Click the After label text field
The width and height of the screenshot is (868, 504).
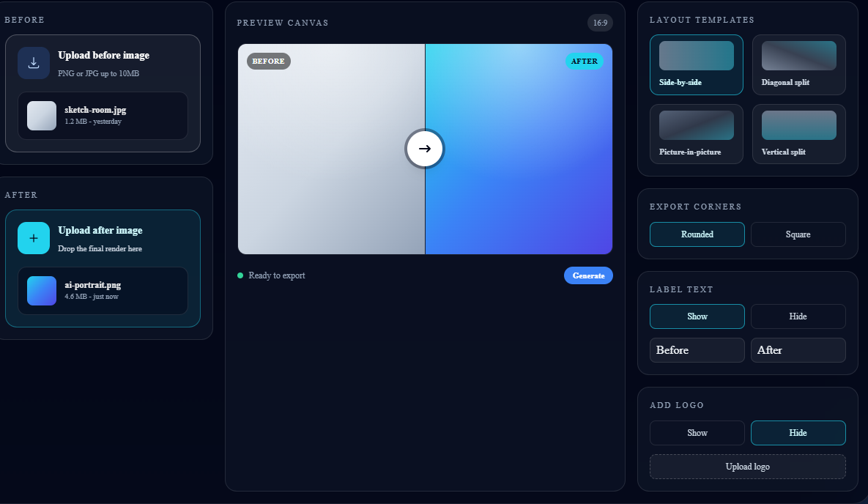798,350
